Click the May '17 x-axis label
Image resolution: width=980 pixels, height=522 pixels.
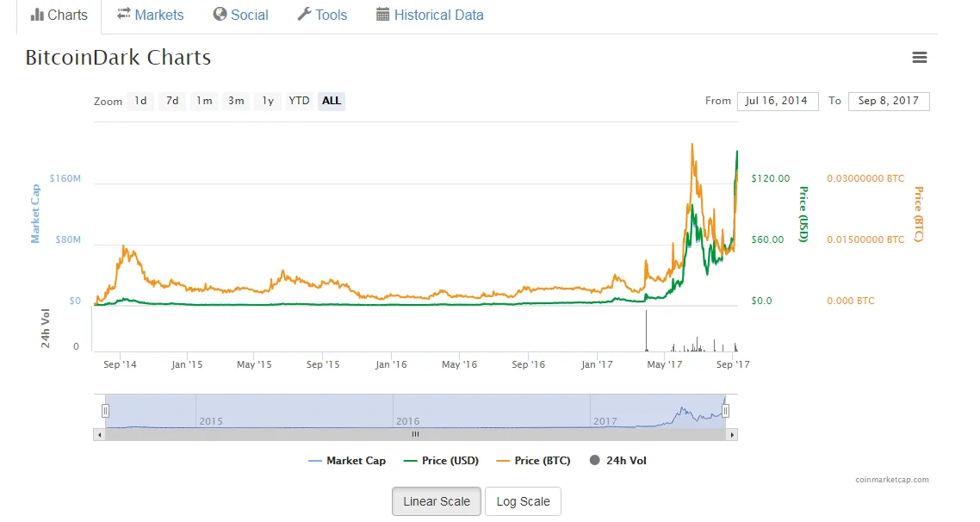(x=664, y=364)
